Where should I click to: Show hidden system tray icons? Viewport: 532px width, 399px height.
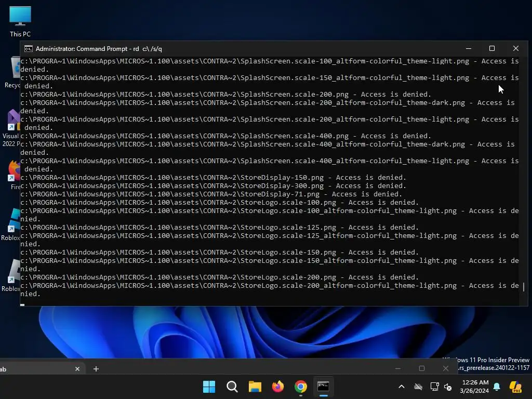[402, 387]
